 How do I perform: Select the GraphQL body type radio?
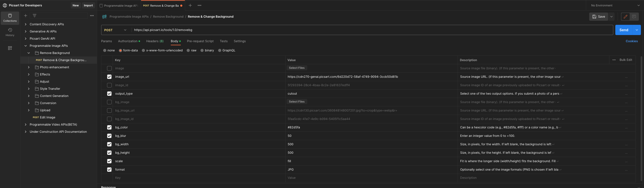point(220,50)
